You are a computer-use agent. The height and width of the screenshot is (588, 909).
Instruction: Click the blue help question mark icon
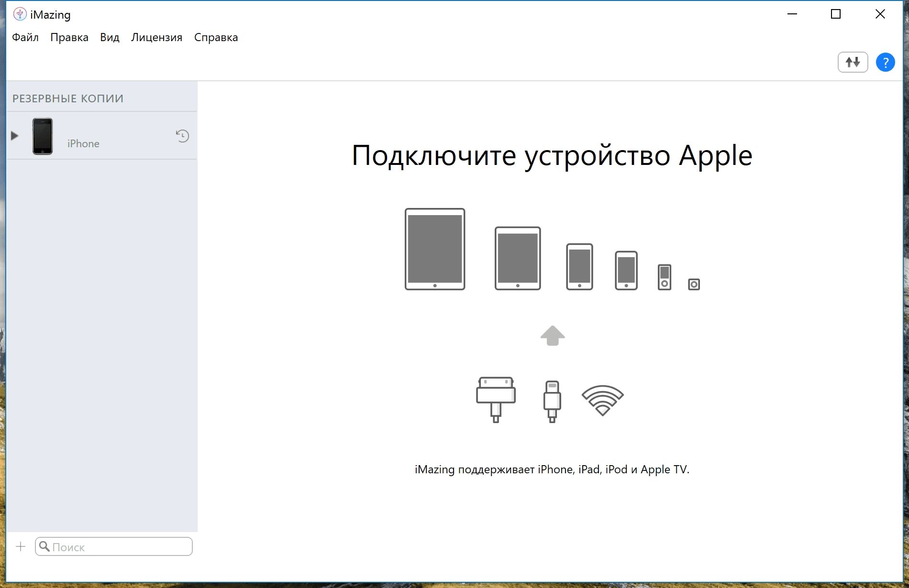pos(885,62)
